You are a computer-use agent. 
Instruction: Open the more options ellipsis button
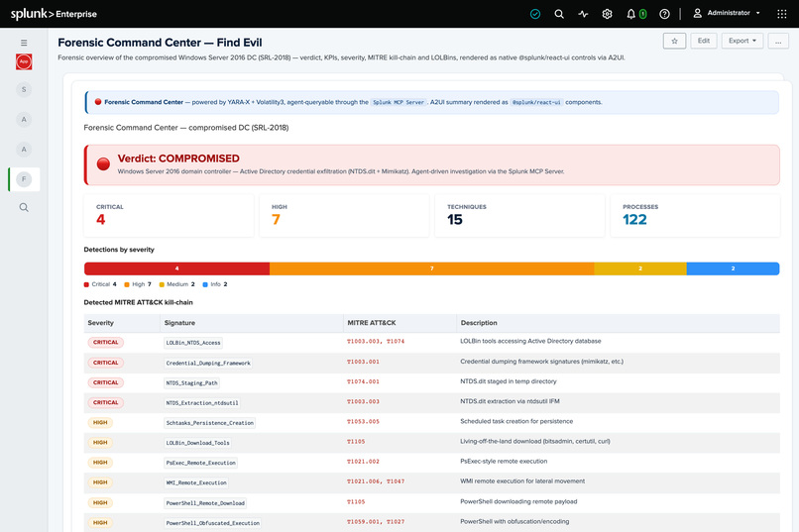click(778, 41)
